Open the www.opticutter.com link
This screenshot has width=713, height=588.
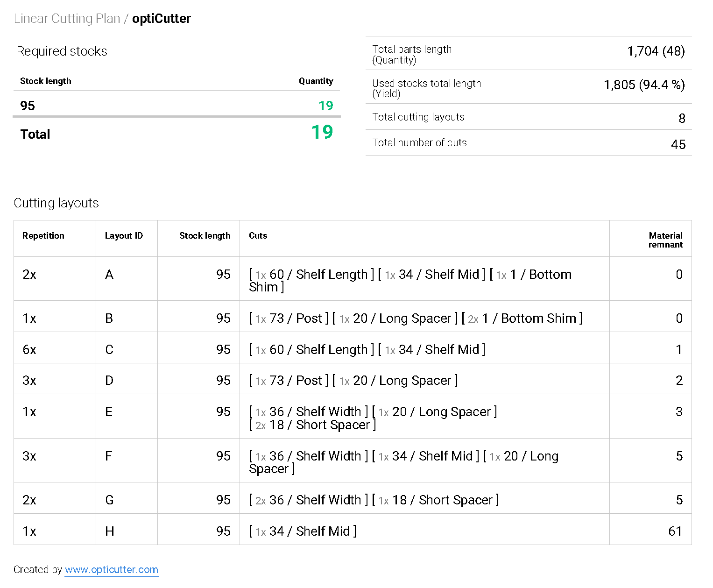tap(111, 570)
